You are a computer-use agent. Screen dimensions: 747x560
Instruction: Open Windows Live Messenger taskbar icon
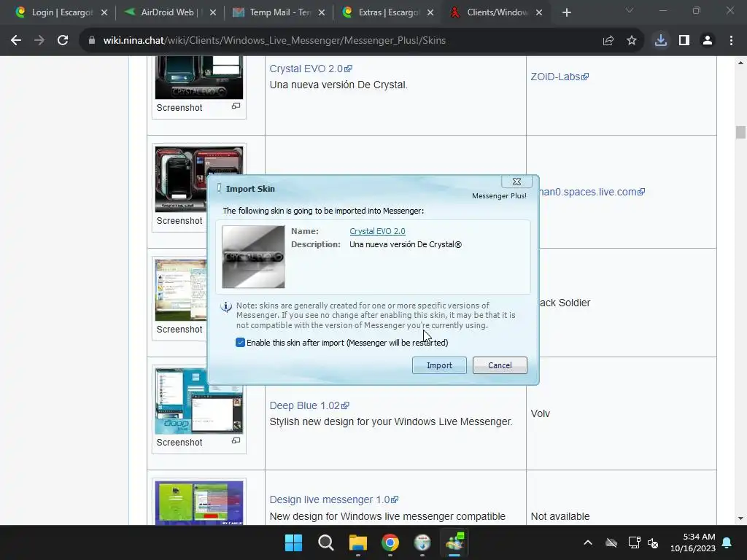(454, 542)
